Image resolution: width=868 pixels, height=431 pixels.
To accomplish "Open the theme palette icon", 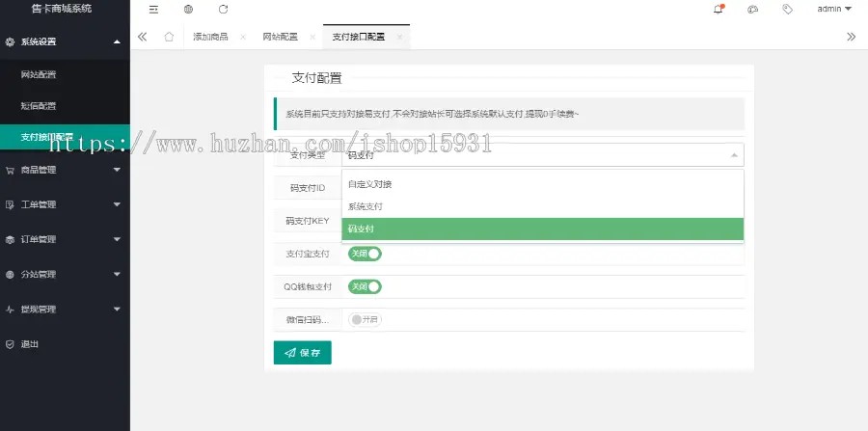I will (752, 10).
